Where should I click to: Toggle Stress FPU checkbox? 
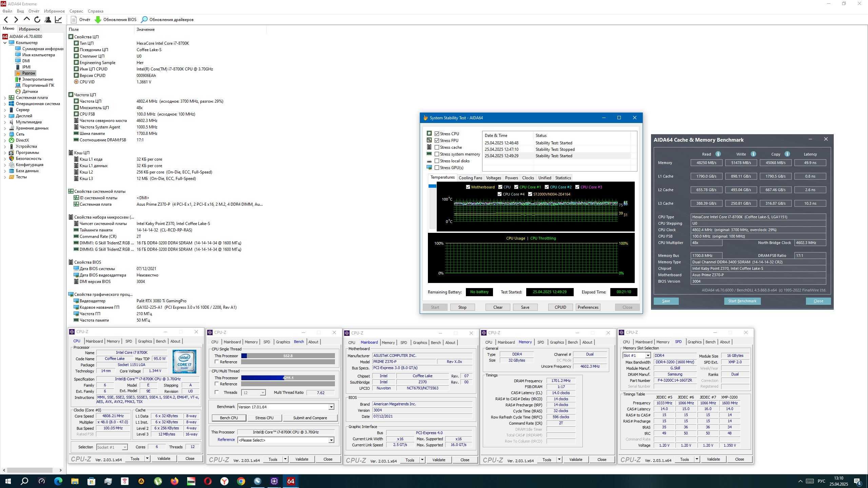pos(437,141)
